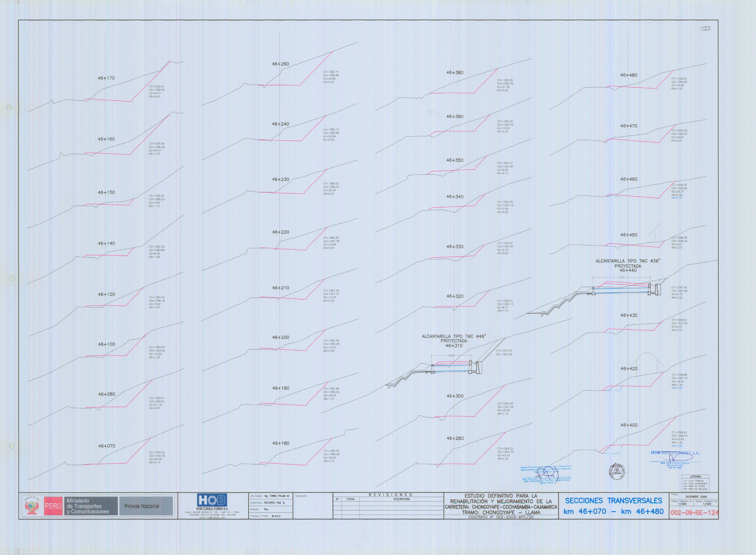Click the red PERÚ logo box
Image resolution: width=756 pixels, height=555 pixels.
[53, 506]
